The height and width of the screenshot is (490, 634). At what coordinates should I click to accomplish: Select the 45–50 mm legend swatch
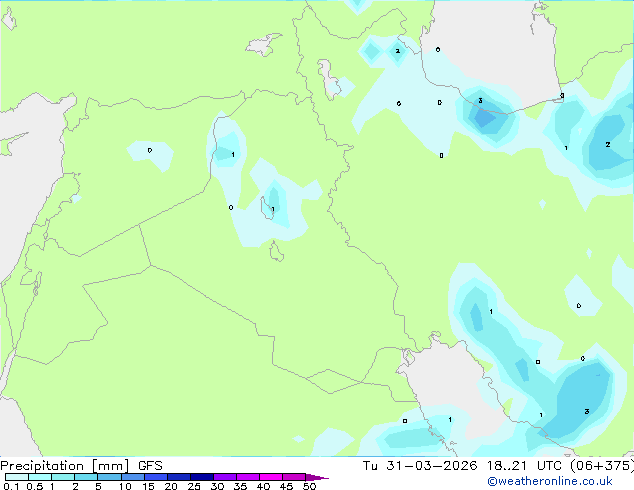pyautogui.click(x=294, y=477)
